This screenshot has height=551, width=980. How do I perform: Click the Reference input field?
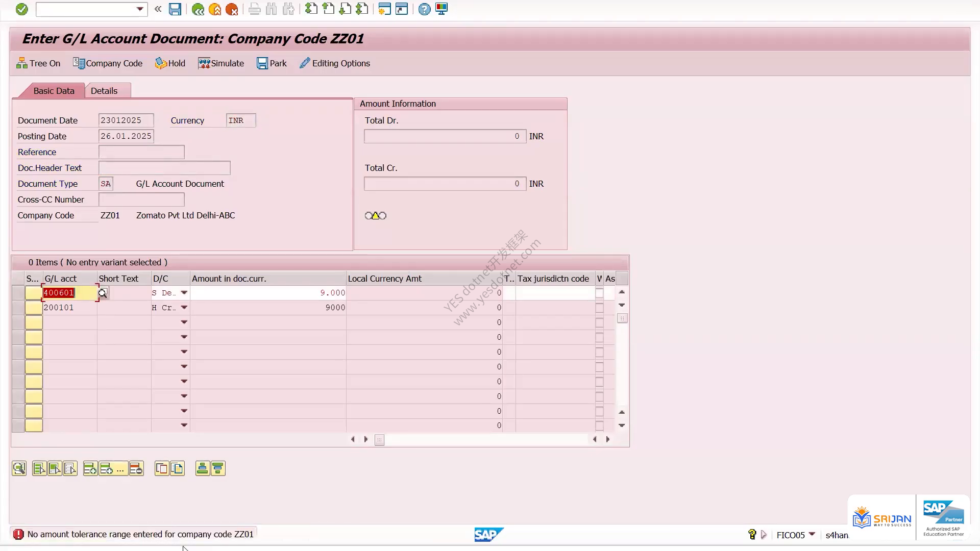pyautogui.click(x=141, y=152)
